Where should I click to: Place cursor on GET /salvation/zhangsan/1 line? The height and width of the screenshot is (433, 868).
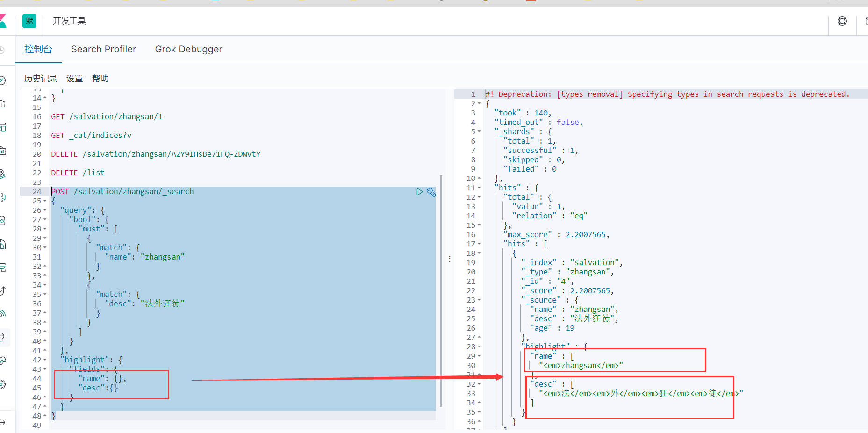(107, 117)
